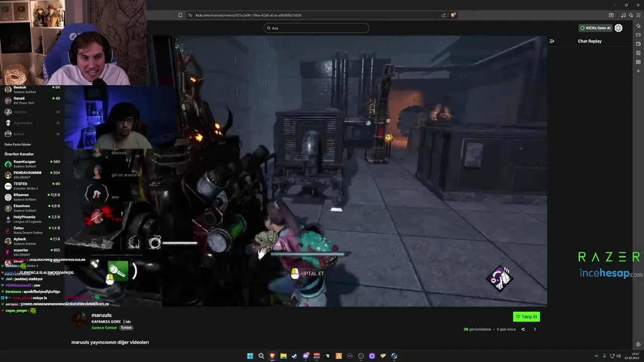644x362 pixels.
Task: Click the maruuls streamer avatar
Action: point(79,319)
